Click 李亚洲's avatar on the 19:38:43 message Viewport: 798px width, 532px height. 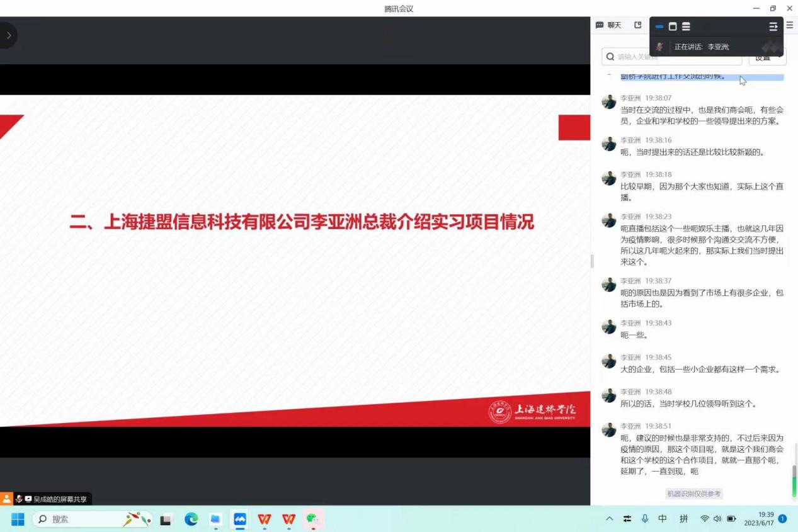(609, 327)
